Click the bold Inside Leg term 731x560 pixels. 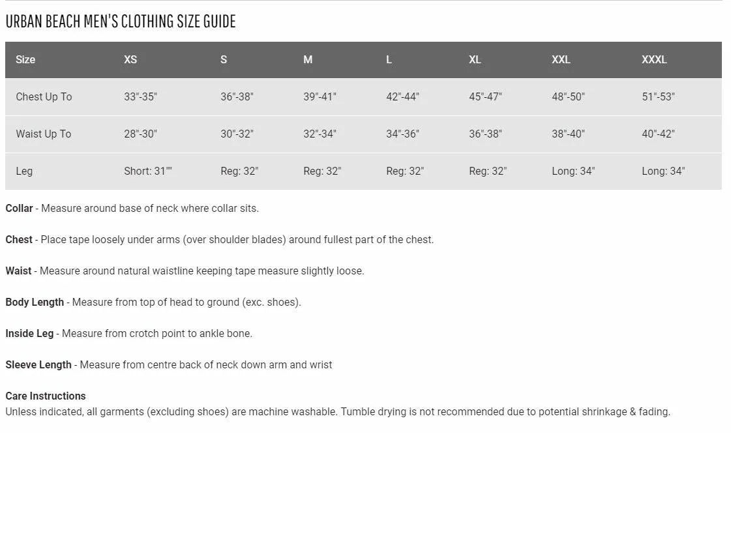click(x=29, y=333)
